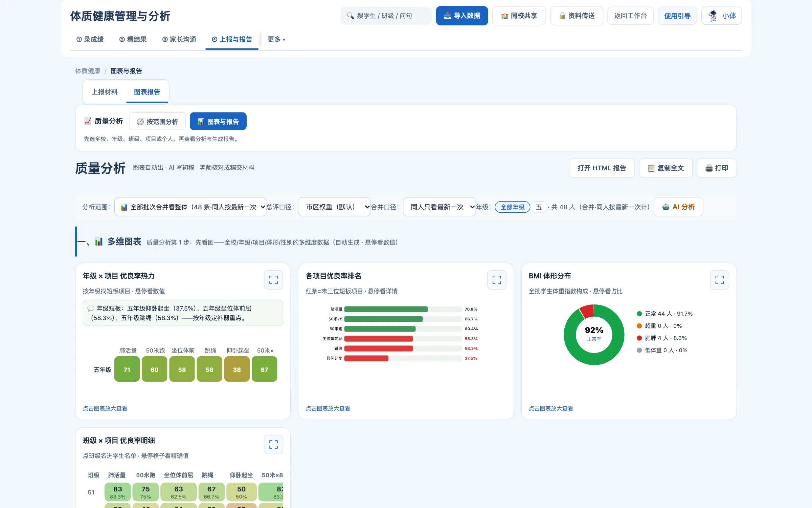The height and width of the screenshot is (508, 812).
Task: Open the 分析范围 batch dropdown
Action: coord(190,207)
